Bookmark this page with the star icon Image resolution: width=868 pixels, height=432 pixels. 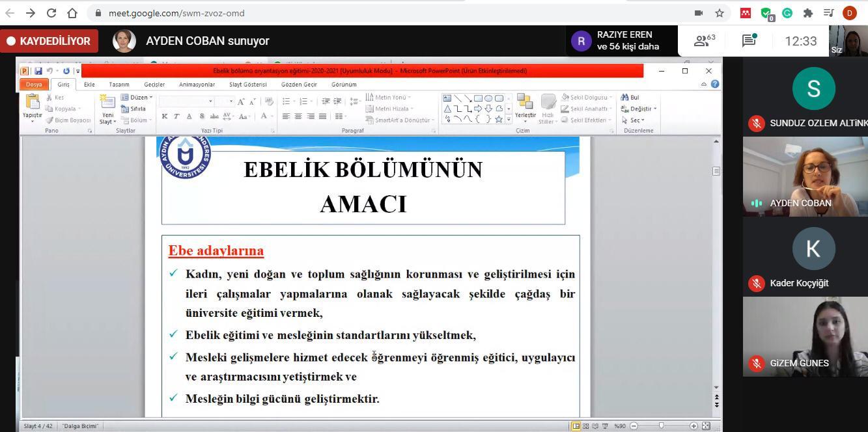pos(720,13)
